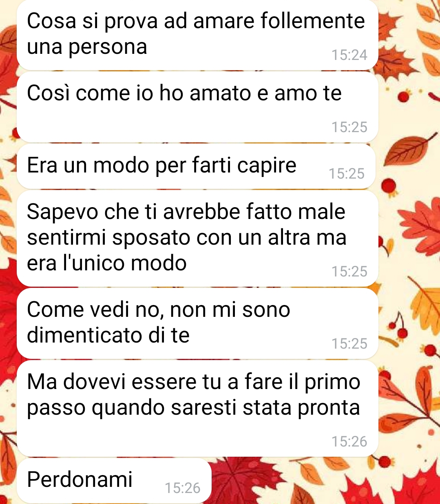Tap the message starting "Sapevo che ti avrebbe"
Image resolution: width=440 pixels, height=504 pixels.
pyautogui.click(x=197, y=239)
